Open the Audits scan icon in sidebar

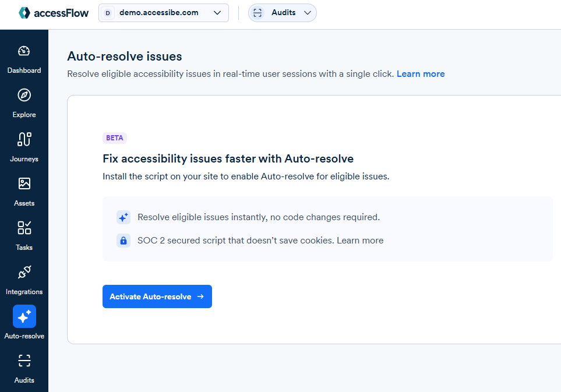point(24,361)
